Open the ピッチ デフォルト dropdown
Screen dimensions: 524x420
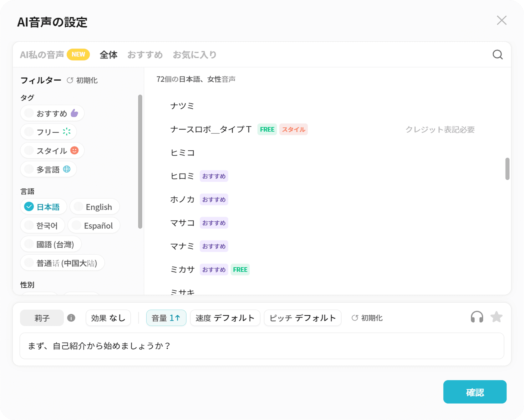[x=302, y=318]
